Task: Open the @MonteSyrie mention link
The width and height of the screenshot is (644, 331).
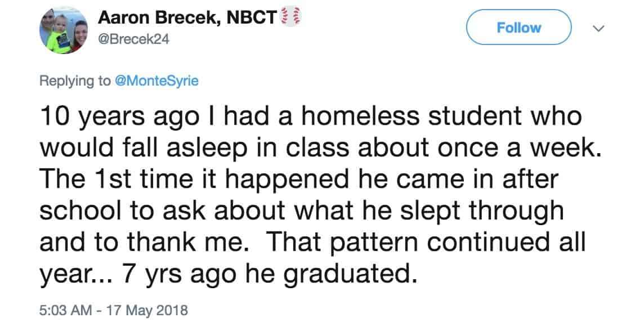Action: pyautogui.click(x=156, y=80)
